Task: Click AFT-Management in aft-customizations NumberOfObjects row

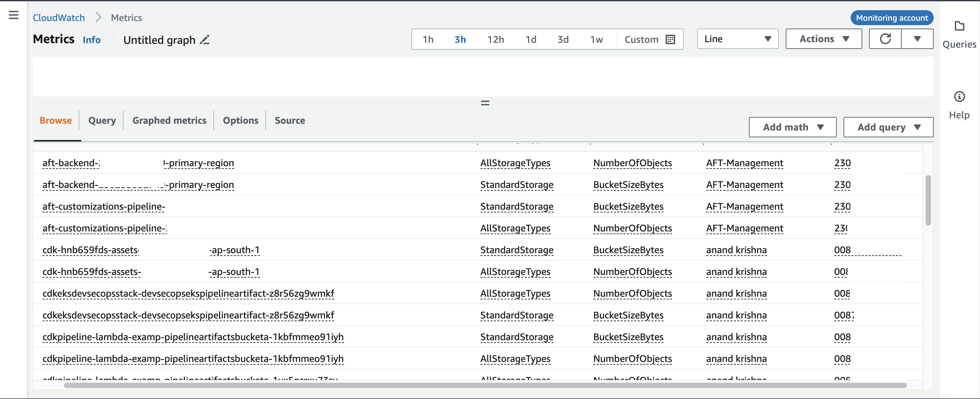Action: click(745, 228)
